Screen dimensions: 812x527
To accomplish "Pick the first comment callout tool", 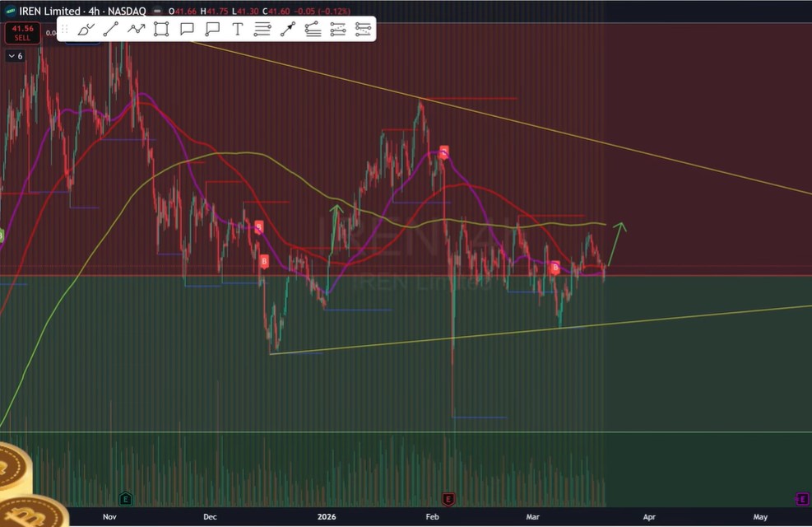I will [187, 30].
